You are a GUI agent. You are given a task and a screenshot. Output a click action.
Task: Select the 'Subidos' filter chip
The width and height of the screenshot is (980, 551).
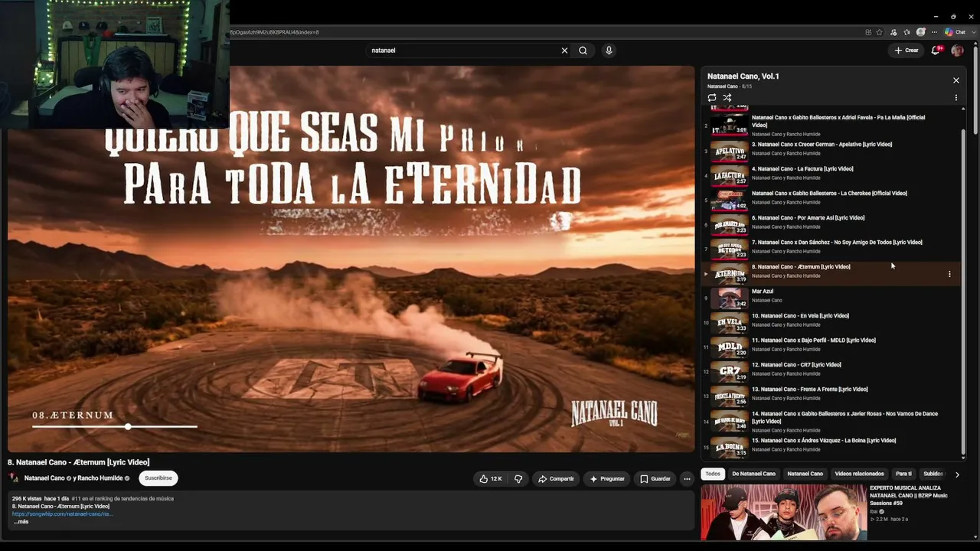(x=933, y=474)
